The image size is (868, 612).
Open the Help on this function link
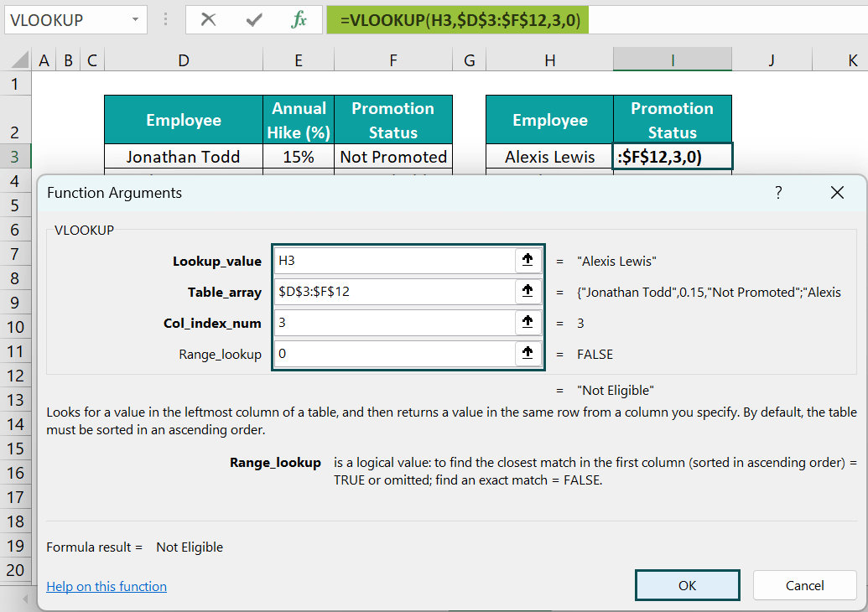point(107,586)
